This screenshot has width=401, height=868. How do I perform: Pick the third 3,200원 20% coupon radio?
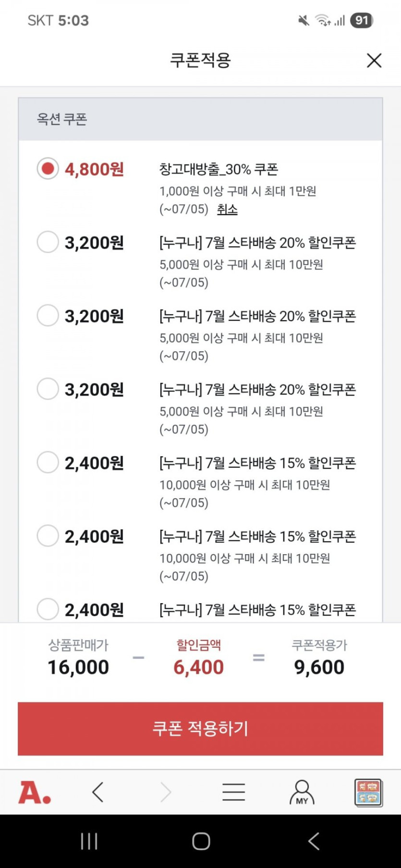click(48, 389)
